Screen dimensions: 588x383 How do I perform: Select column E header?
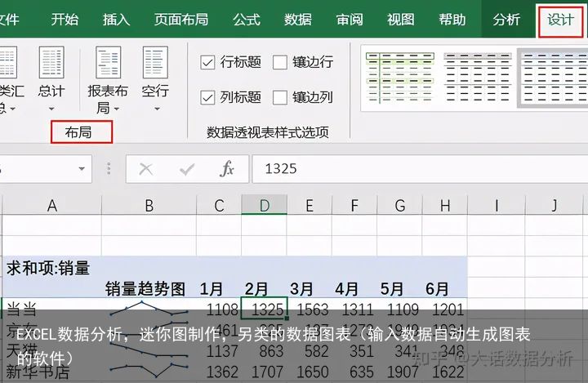(x=310, y=206)
